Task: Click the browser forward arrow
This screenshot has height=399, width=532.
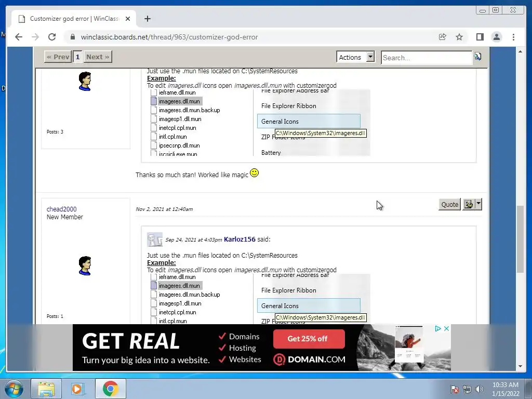Action: 35,37
